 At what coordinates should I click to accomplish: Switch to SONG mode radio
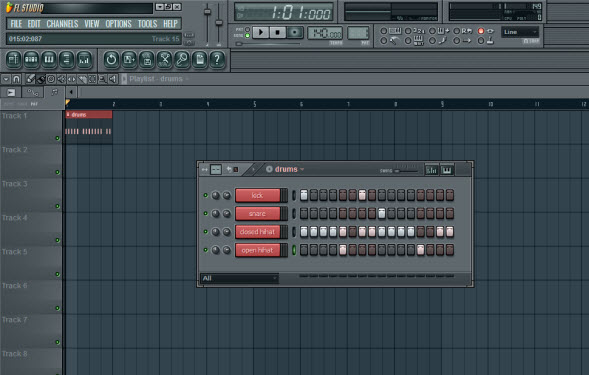point(247,36)
